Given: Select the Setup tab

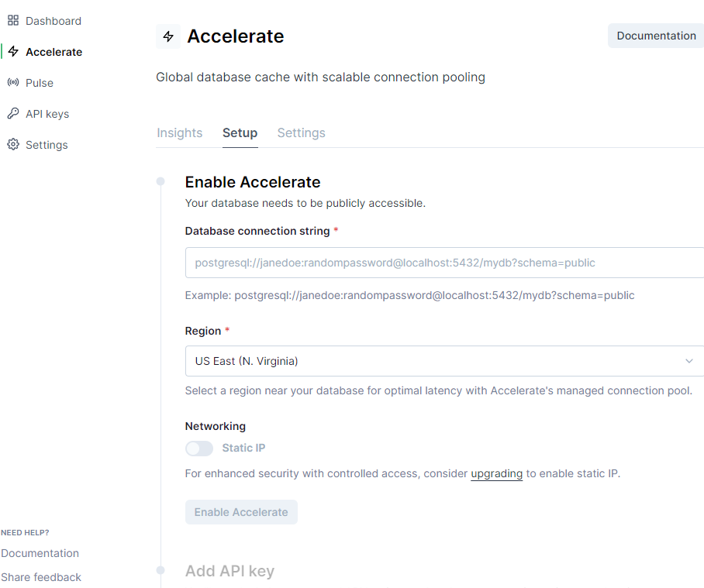Looking at the screenshot, I should click(240, 132).
